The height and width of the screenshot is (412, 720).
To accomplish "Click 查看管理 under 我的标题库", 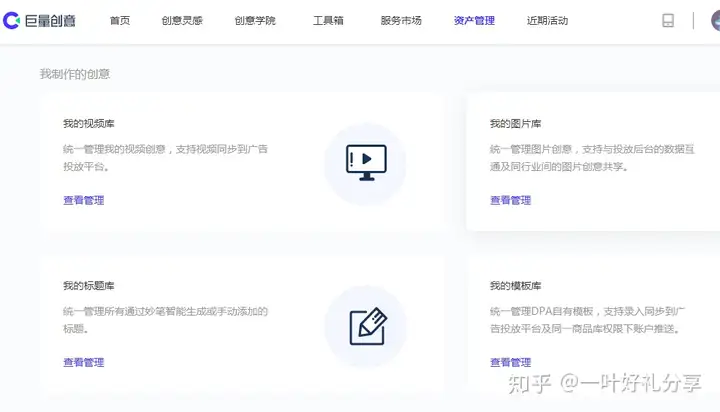I will pos(84,362).
